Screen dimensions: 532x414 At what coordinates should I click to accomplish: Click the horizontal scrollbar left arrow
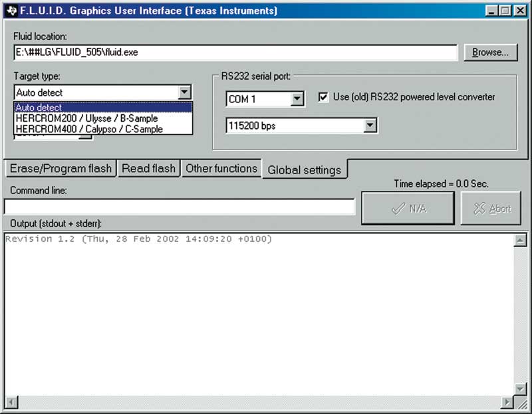coord(11,402)
